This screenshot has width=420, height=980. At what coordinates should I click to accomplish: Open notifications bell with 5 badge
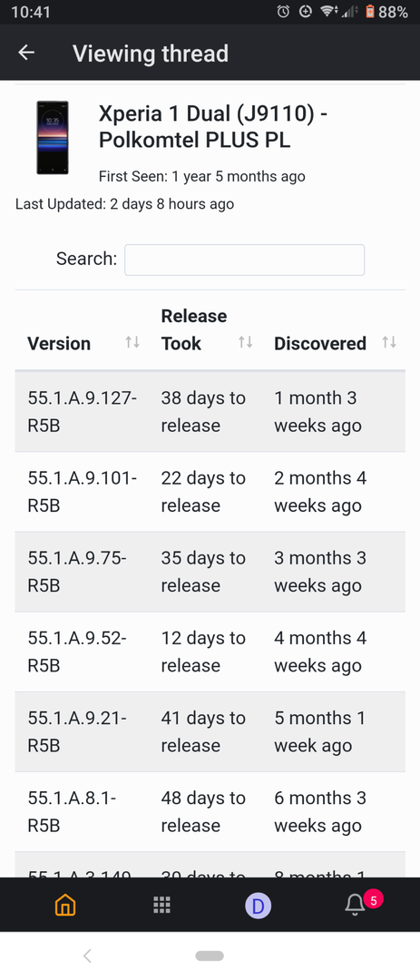355,905
